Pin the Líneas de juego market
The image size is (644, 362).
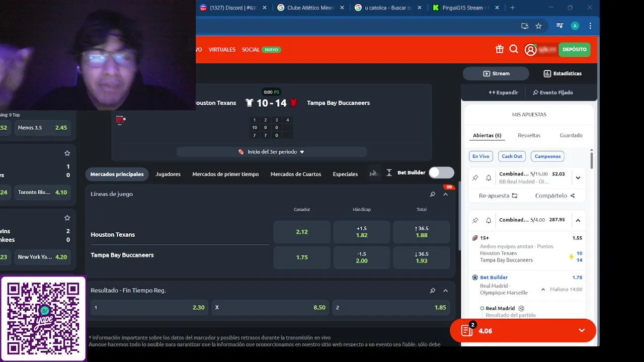[x=433, y=194]
